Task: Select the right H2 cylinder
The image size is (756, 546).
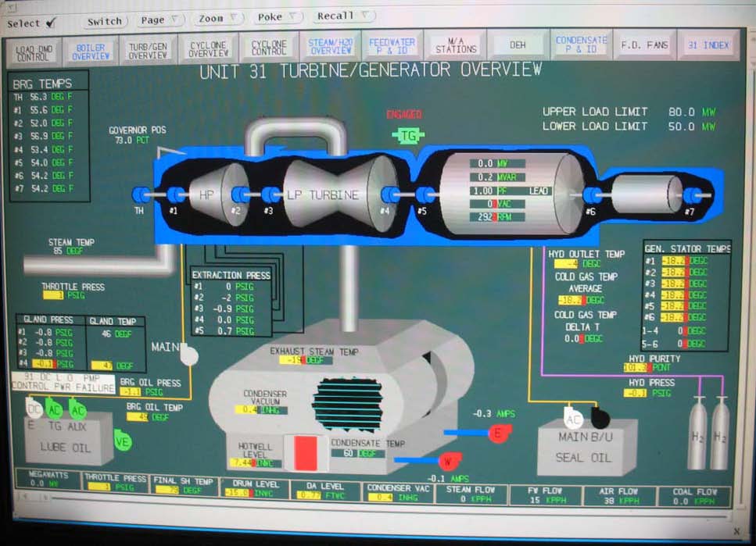Action: 720,433
